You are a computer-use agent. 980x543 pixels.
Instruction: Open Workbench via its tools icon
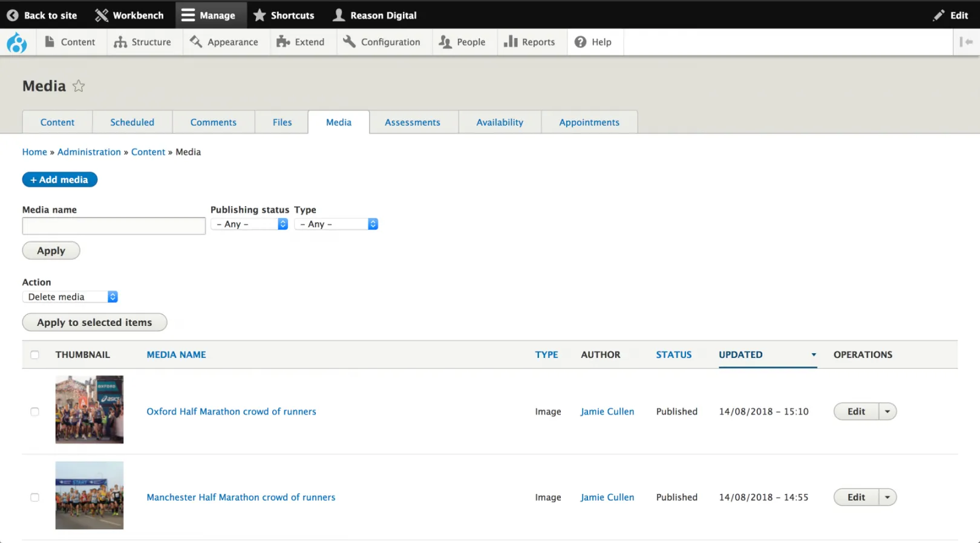(x=101, y=15)
